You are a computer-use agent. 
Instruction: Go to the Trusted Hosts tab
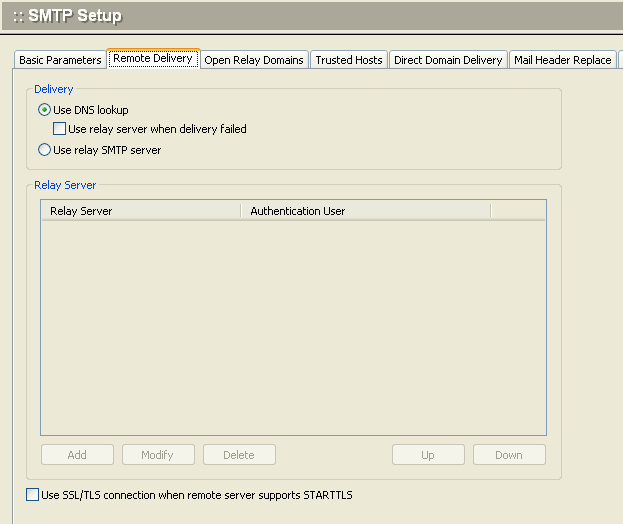pos(349,60)
